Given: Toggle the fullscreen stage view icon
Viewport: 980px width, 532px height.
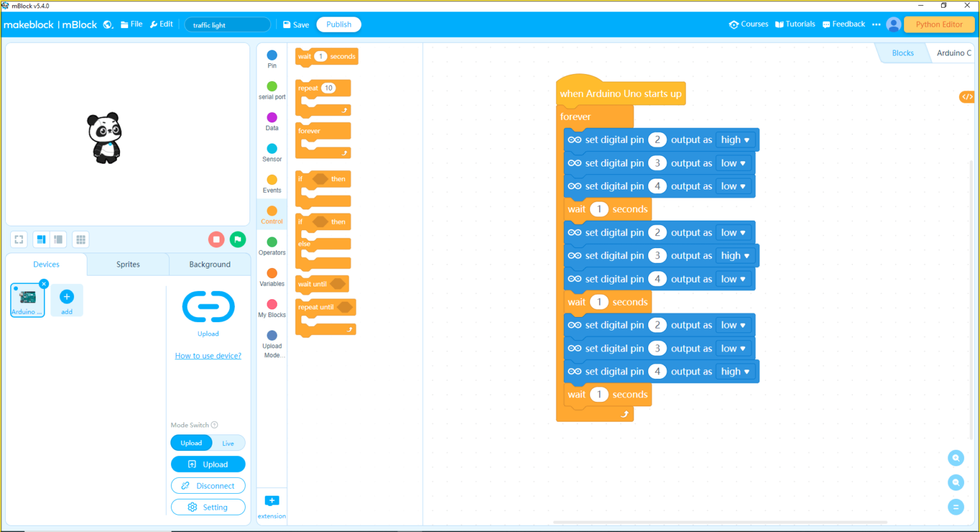Looking at the screenshot, I should (19, 239).
